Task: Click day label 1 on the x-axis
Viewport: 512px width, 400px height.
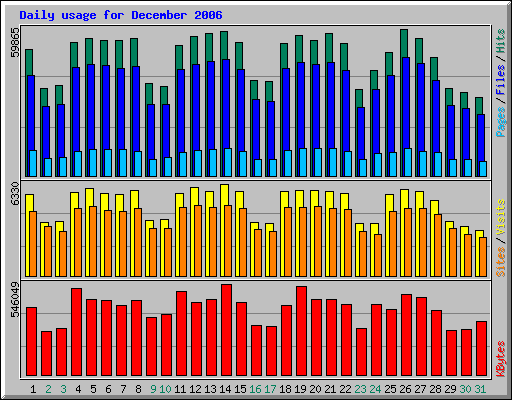Action: [x=33, y=389]
